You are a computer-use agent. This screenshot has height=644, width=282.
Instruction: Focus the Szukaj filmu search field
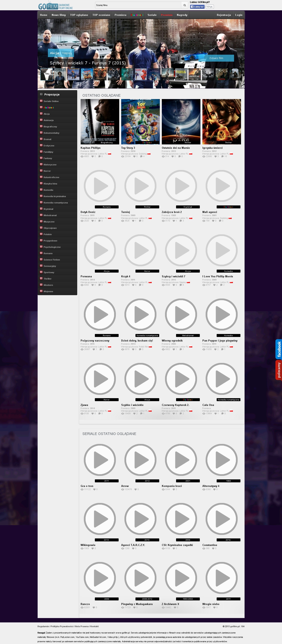[138, 5]
